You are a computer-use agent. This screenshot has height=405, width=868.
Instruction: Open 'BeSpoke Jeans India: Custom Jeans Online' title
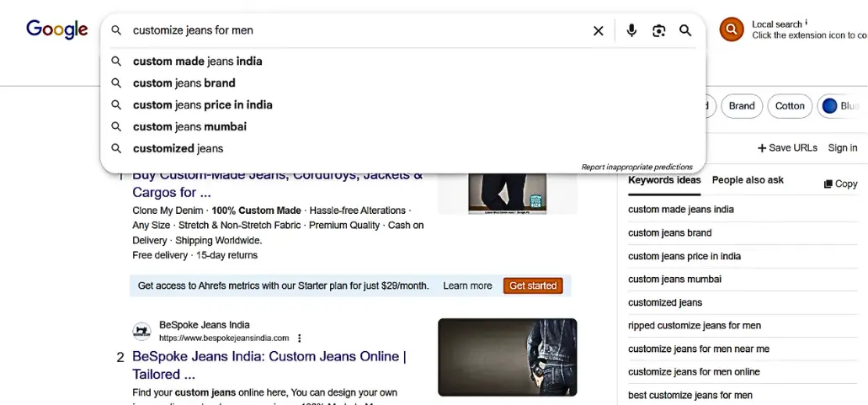point(269,365)
